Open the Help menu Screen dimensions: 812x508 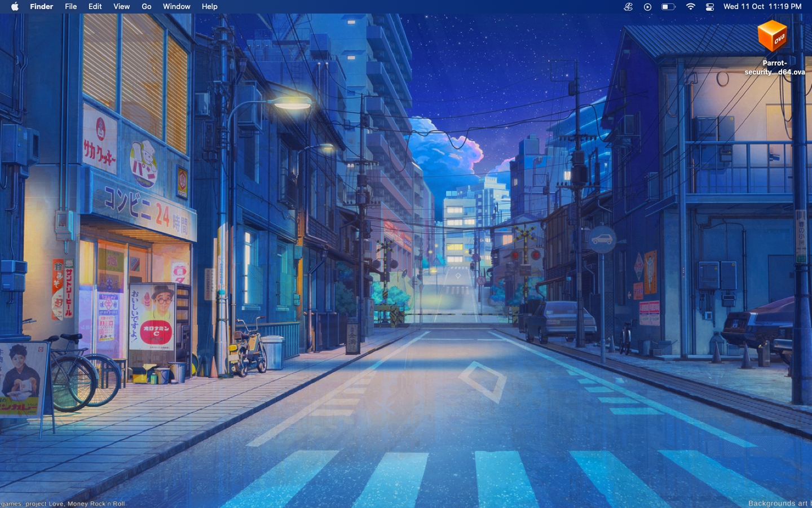click(210, 7)
